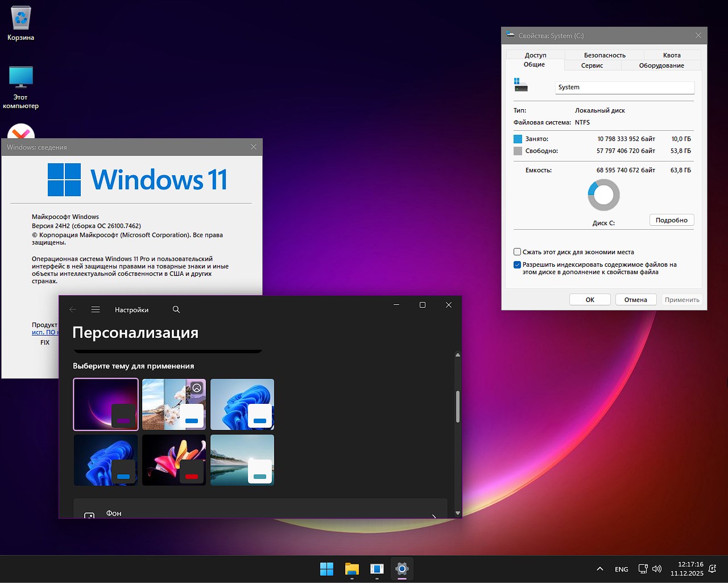The width and height of the screenshot is (728, 583).
Task: Open the notifications bell in the tray
Action: [x=712, y=568]
